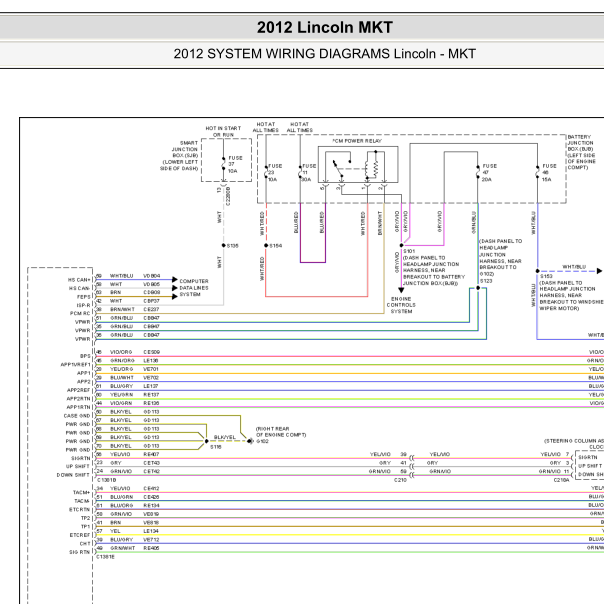Select the 'BPS' pin label

pos(85,356)
